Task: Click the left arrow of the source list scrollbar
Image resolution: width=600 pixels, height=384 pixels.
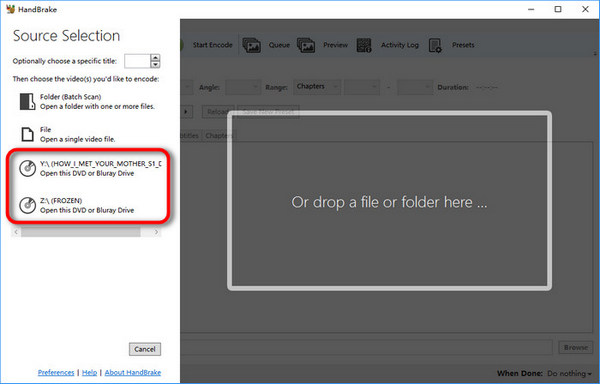Action: tap(16, 232)
